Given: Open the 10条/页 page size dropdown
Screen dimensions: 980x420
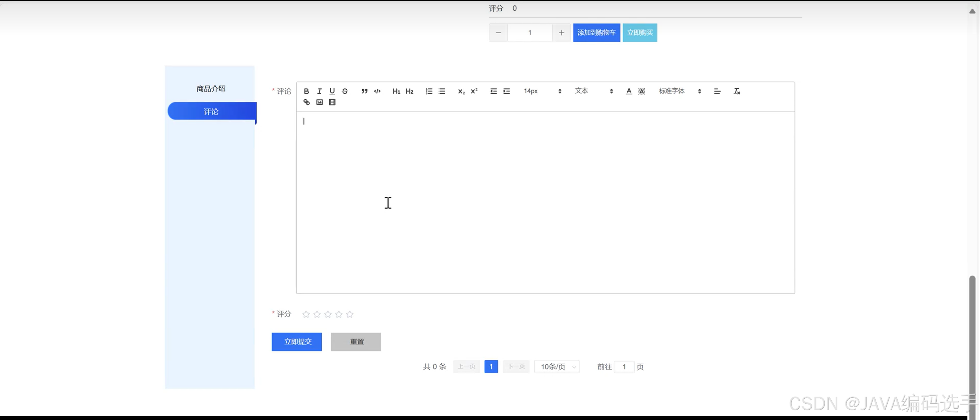Looking at the screenshot, I should tap(557, 366).
